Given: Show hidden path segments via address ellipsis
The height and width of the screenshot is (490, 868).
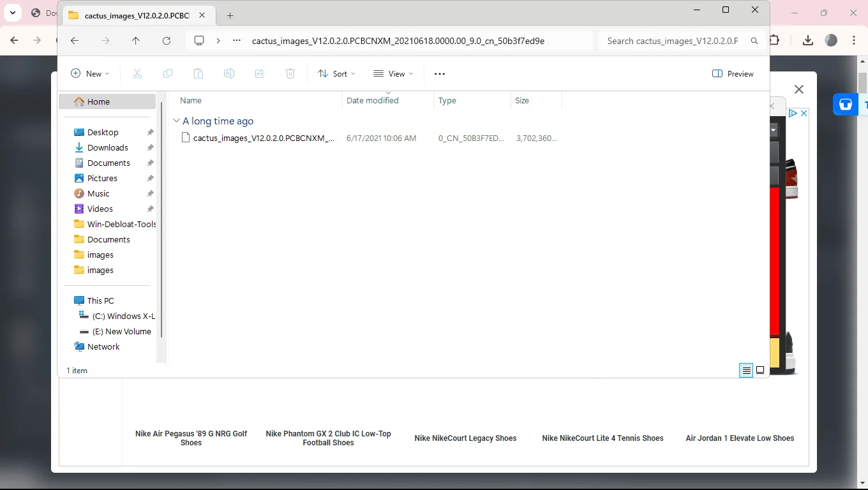Looking at the screenshot, I should [237, 41].
